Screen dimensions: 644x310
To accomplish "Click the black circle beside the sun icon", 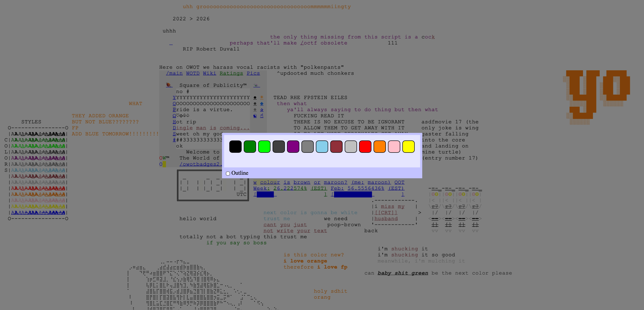I will 255,97.
